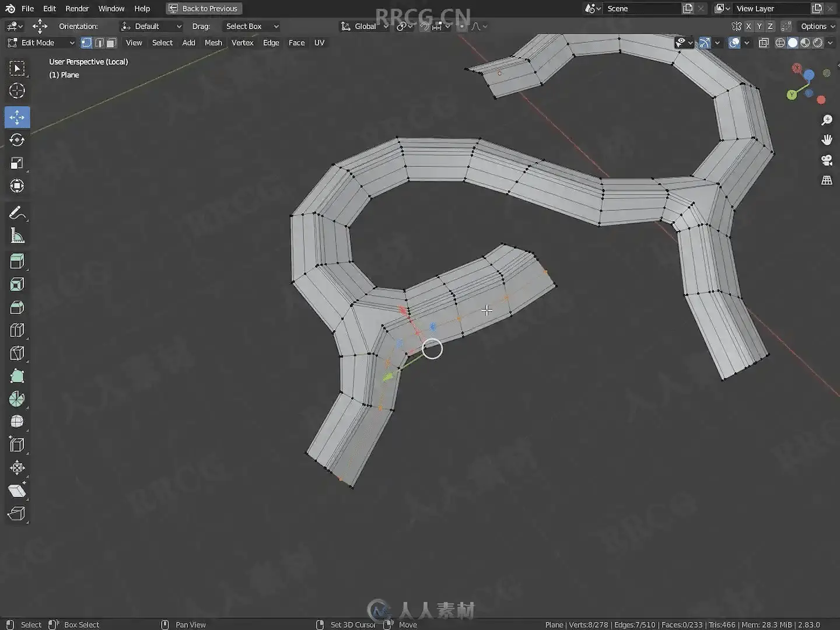Switch to wireframe viewport shading
The width and height of the screenshot is (840, 630).
780,43
